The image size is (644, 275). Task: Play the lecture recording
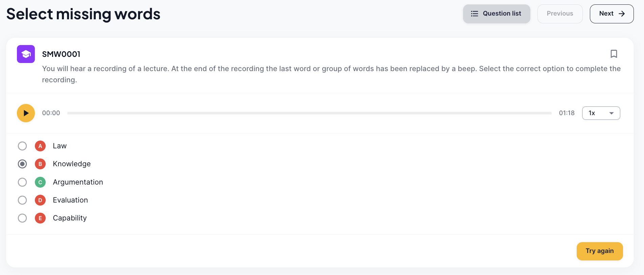click(26, 113)
